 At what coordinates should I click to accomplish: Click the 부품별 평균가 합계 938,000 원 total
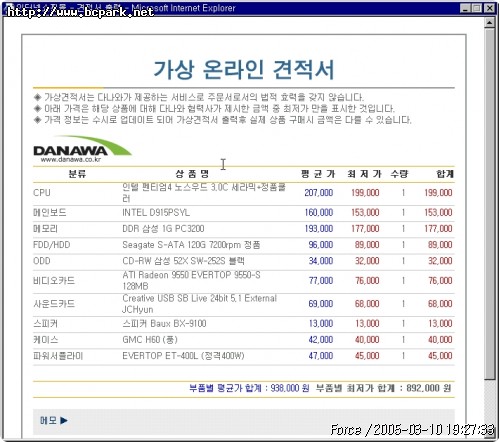(249, 388)
